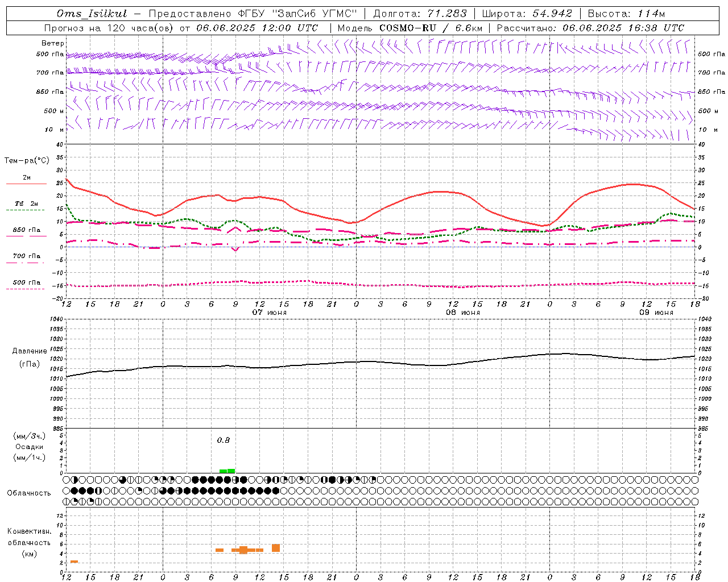
Task: Click the Облачность cloud cover label
Action: point(29,493)
